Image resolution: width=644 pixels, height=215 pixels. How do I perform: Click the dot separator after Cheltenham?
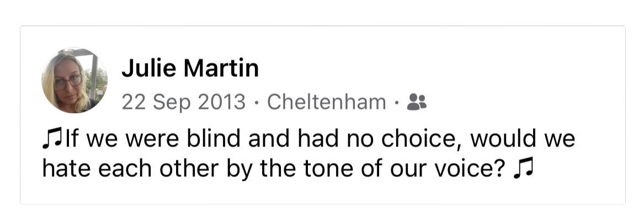[x=396, y=102]
